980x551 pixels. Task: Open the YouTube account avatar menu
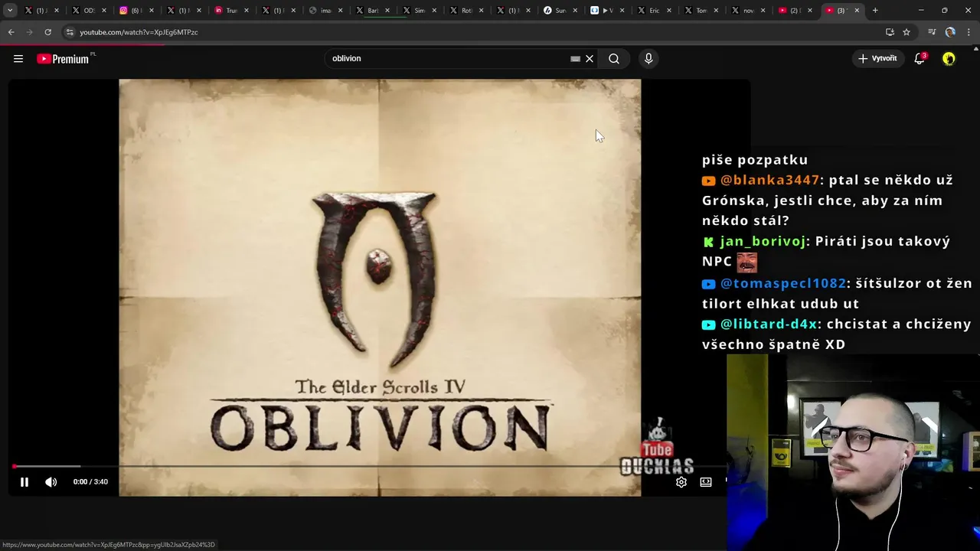tap(949, 58)
